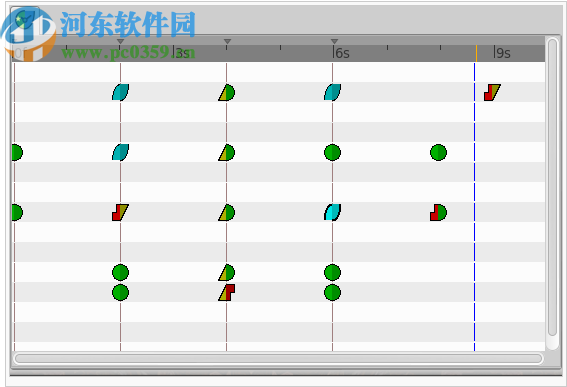Select red-yellow waypoint near 9s in top row
Viewport: 567px width, 387px height.
click(x=492, y=92)
